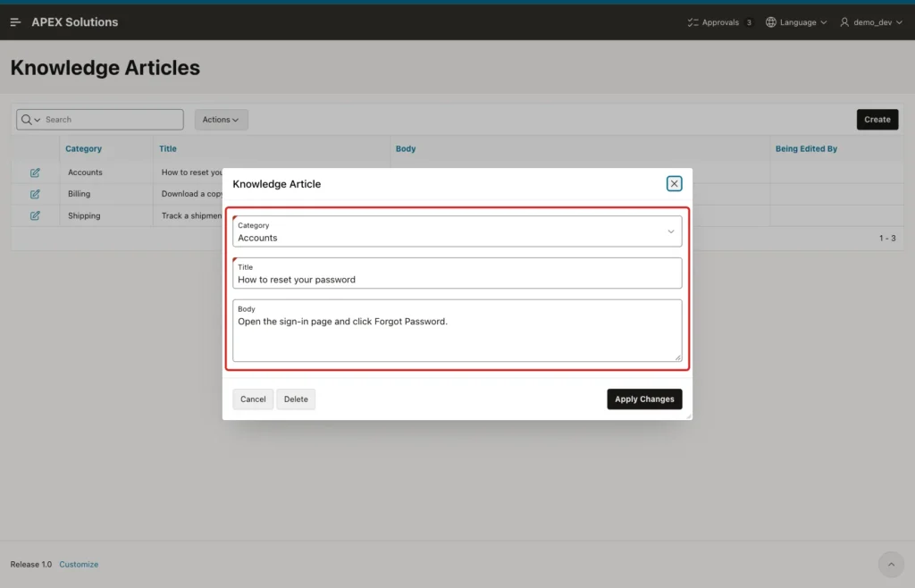Focus the report Search field

pos(113,120)
